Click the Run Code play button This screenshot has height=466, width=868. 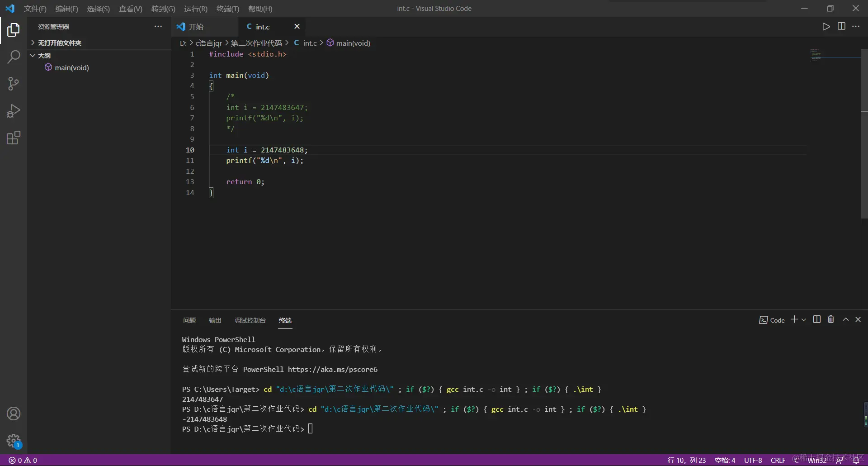pos(826,27)
